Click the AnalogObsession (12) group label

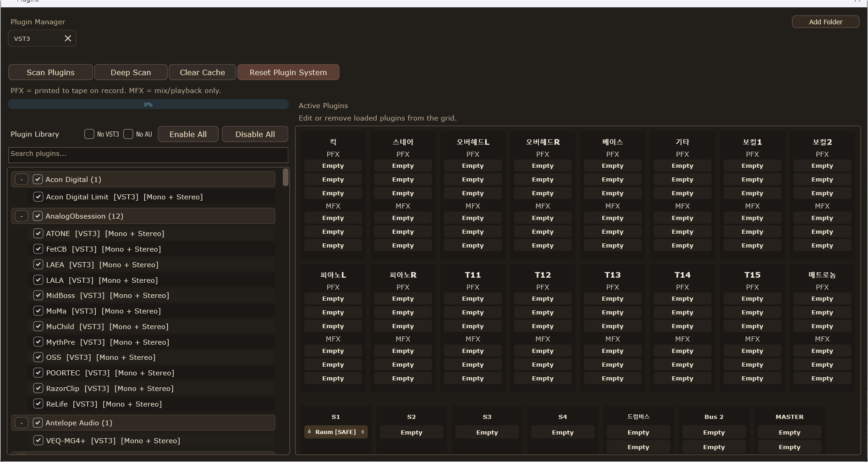(84, 216)
